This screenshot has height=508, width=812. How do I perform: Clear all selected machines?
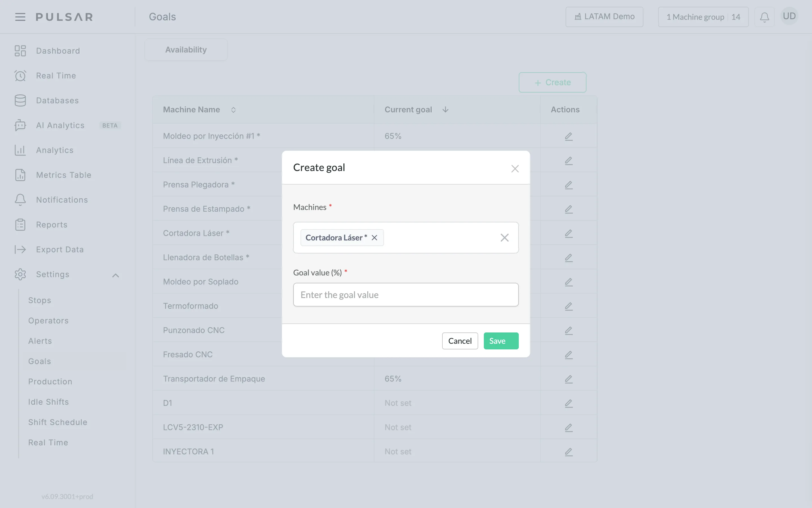coord(504,238)
